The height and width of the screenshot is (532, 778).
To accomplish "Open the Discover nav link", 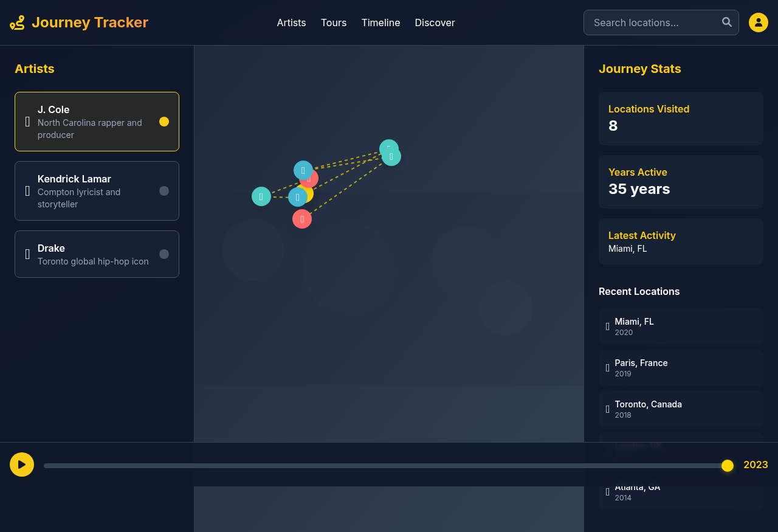I will point(435,22).
